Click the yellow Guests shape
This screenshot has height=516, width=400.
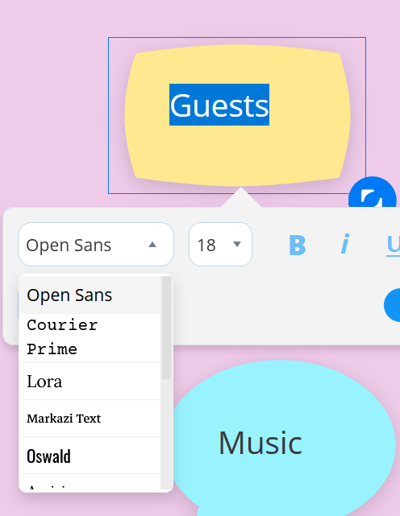(x=237, y=115)
